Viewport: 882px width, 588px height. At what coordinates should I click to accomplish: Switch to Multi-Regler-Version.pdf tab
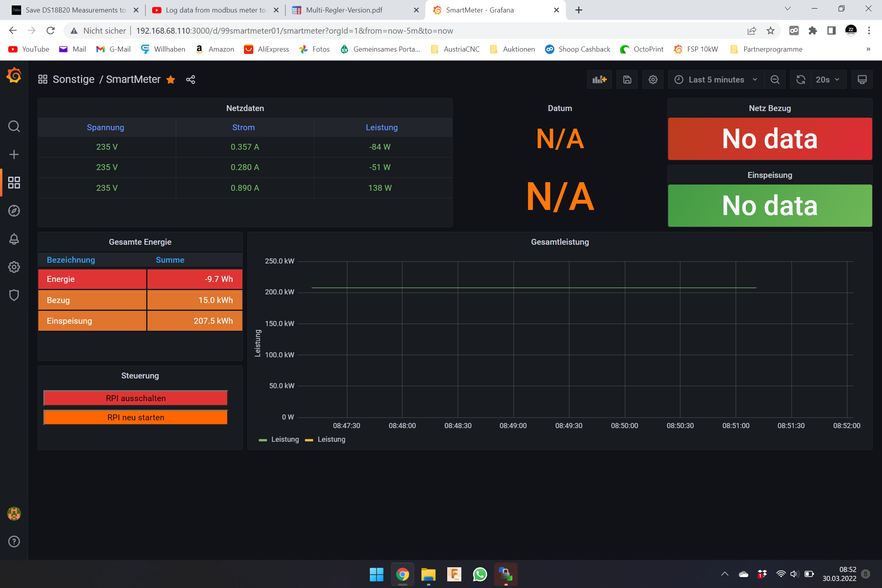tap(344, 10)
